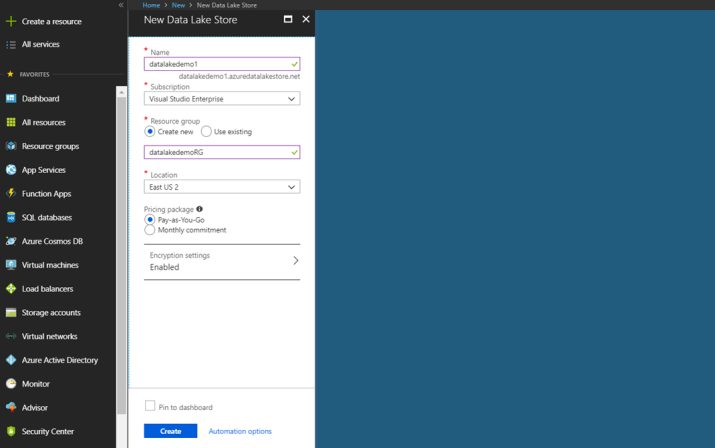Expand the Location dropdown East US 2
This screenshot has width=715, height=448.
coord(221,187)
